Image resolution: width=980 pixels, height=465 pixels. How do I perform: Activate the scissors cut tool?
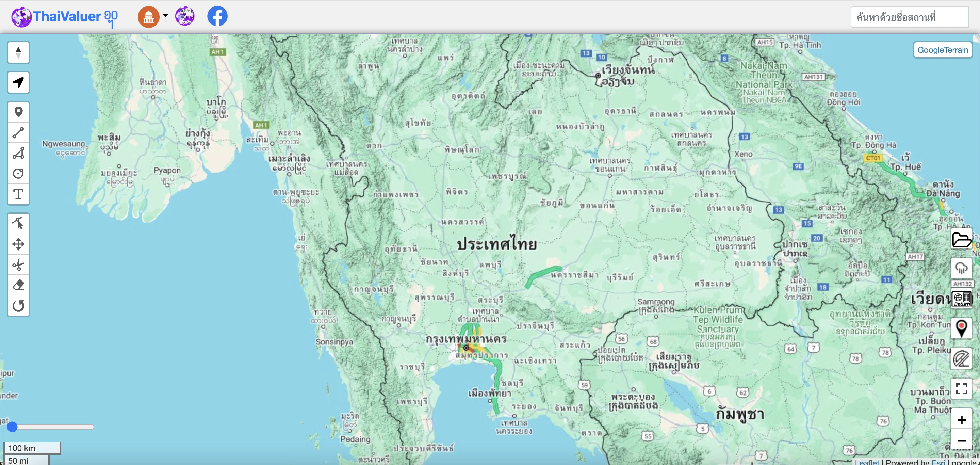pos(18,264)
